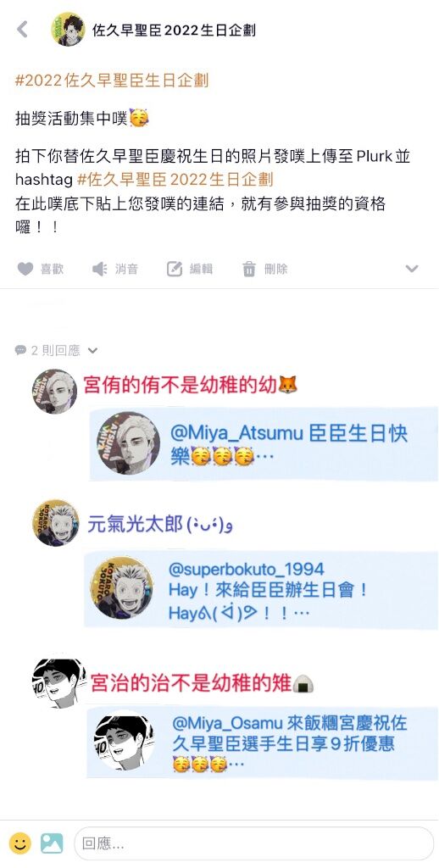
Task: Focus the 回應... reply input field
Action: pyautogui.click(x=253, y=843)
